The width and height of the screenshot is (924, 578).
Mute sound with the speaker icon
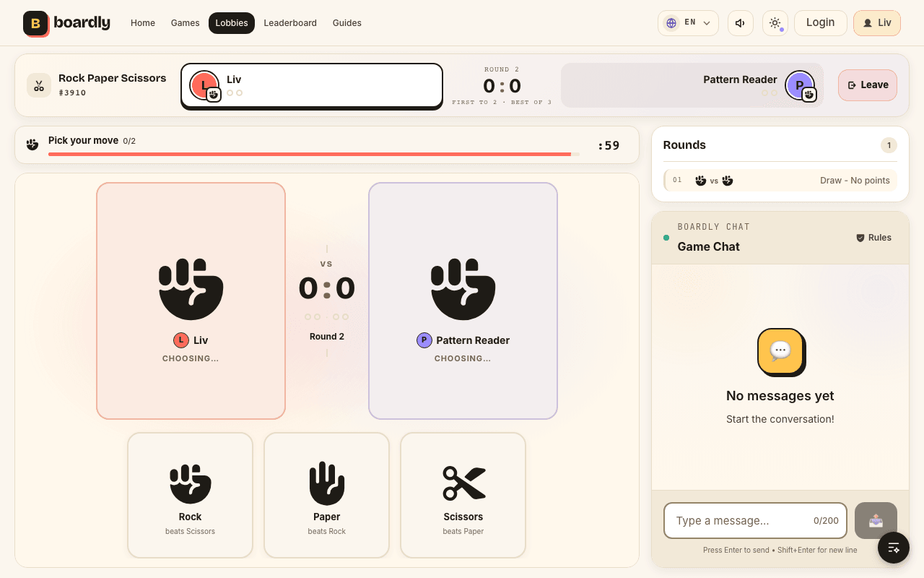[740, 23]
